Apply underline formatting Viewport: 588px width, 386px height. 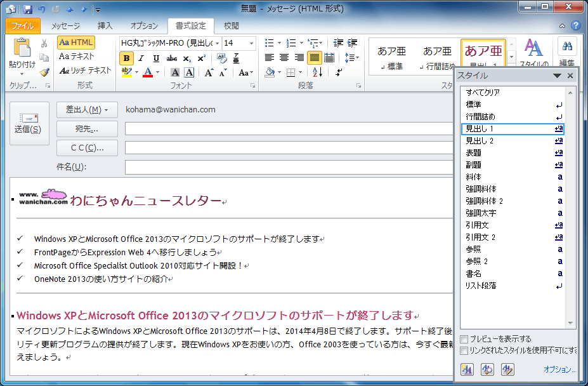point(156,58)
